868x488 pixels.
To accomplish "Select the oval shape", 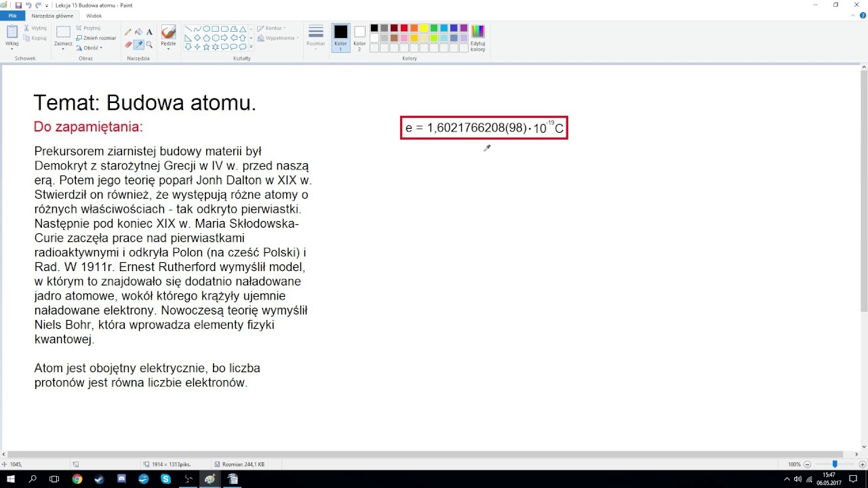I will tap(206, 29).
